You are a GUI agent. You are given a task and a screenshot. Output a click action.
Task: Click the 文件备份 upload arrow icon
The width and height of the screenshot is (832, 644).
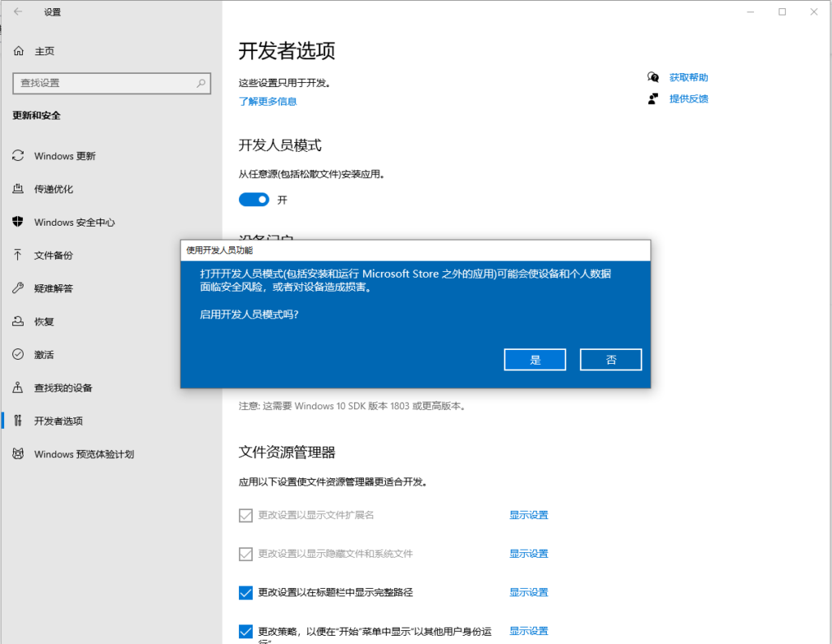(18, 255)
